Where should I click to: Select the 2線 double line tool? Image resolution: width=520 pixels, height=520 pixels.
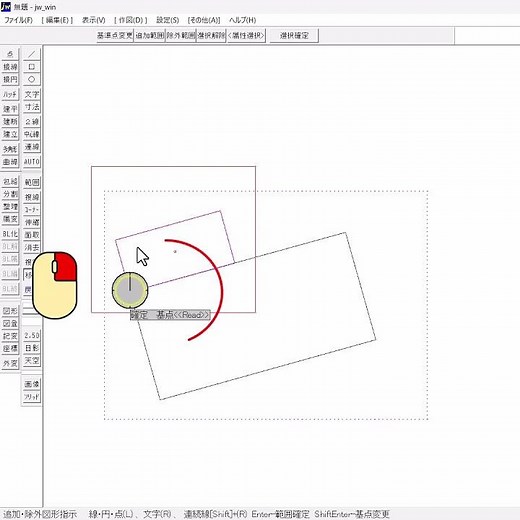coord(32,122)
